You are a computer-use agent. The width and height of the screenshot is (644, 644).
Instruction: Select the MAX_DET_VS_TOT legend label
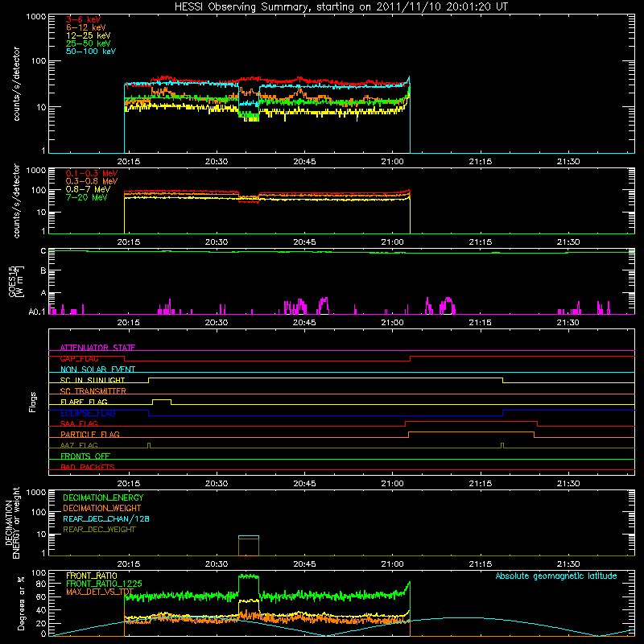pyautogui.click(x=100, y=592)
